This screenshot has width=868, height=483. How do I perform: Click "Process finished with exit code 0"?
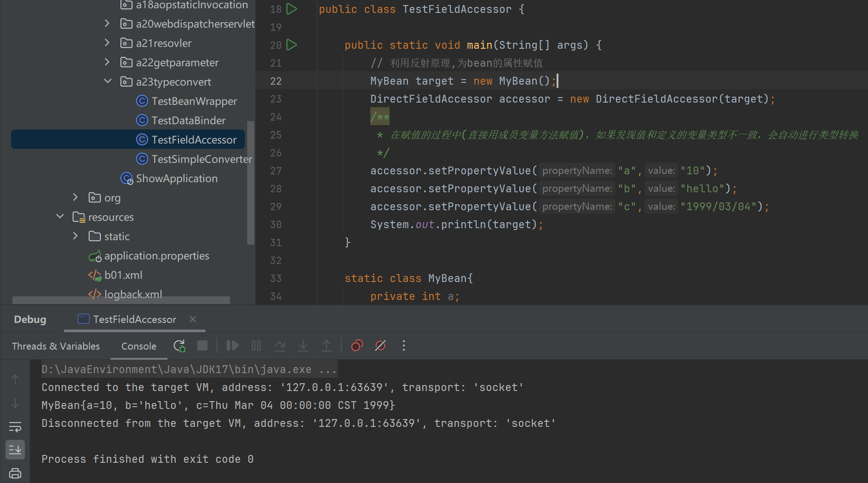pos(147,459)
